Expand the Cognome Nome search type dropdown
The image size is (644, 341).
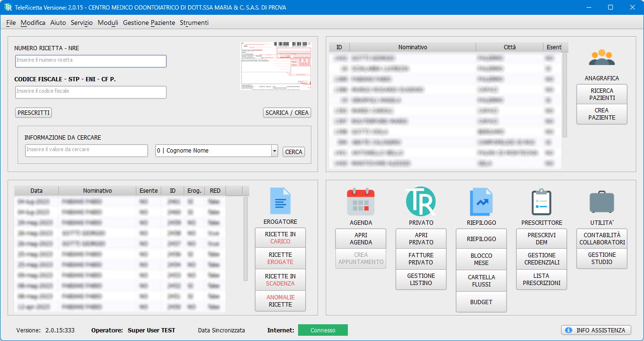tap(274, 151)
